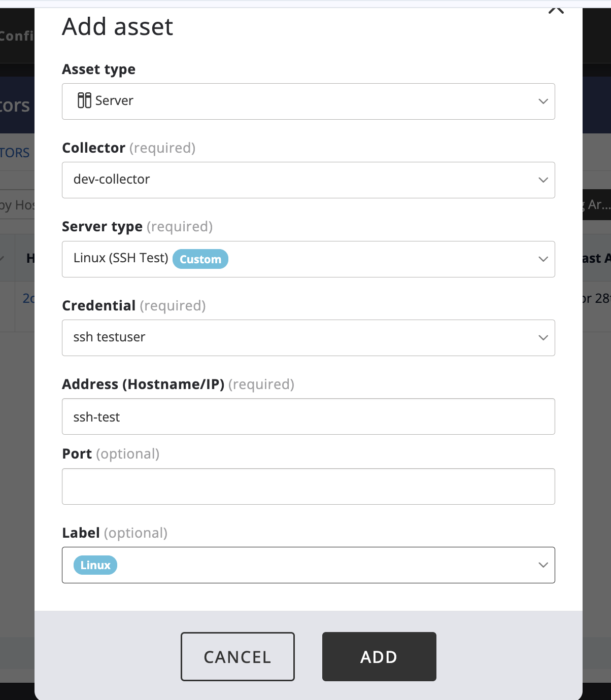Expand the Server type dropdown arrow
Image resolution: width=611 pixels, height=700 pixels.
pyautogui.click(x=543, y=259)
